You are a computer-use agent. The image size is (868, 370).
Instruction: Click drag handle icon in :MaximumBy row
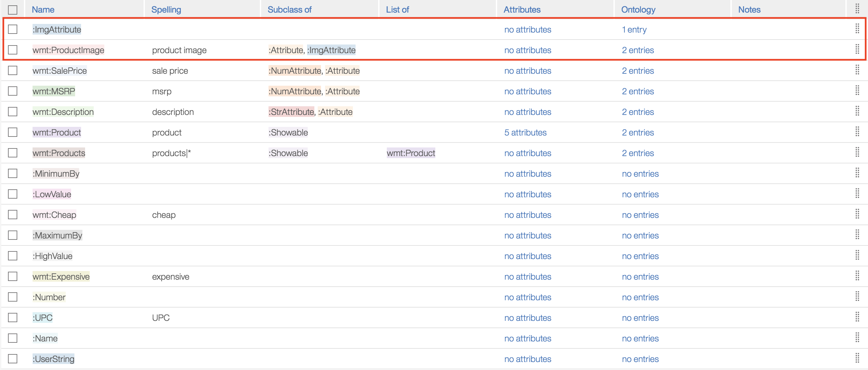tap(857, 235)
